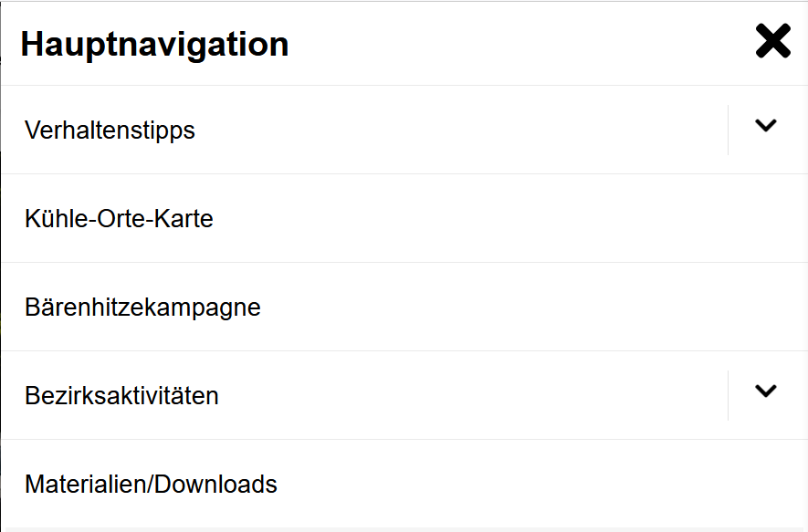Open the Verhaltenstipps page

pos(110,130)
